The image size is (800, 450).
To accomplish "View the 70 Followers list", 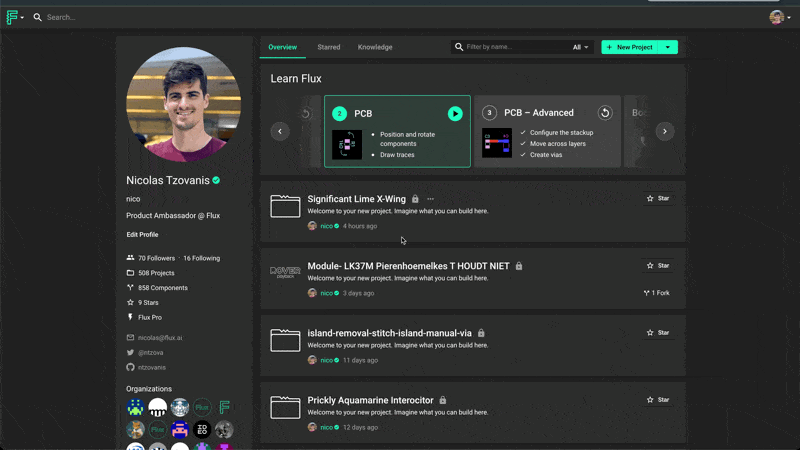I will click(156, 258).
